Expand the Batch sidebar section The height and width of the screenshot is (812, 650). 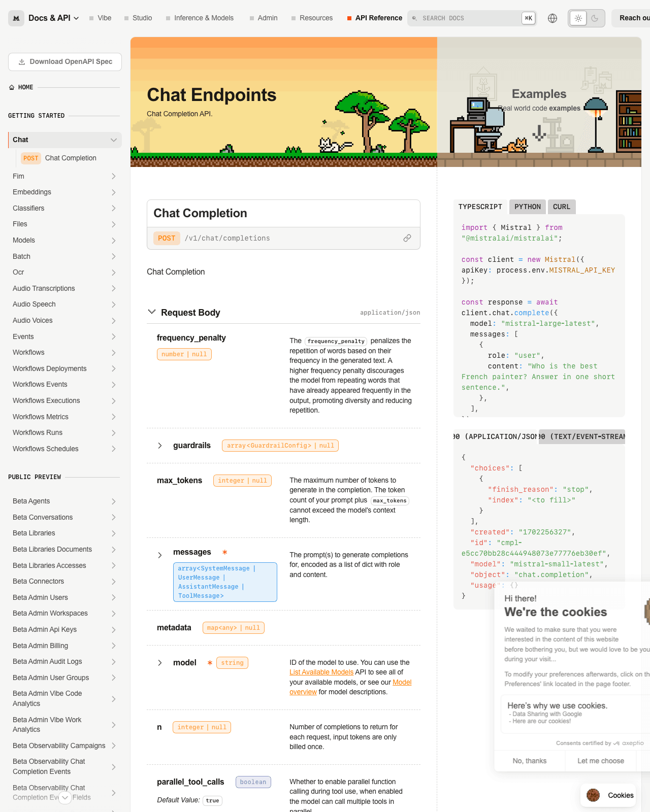(113, 256)
